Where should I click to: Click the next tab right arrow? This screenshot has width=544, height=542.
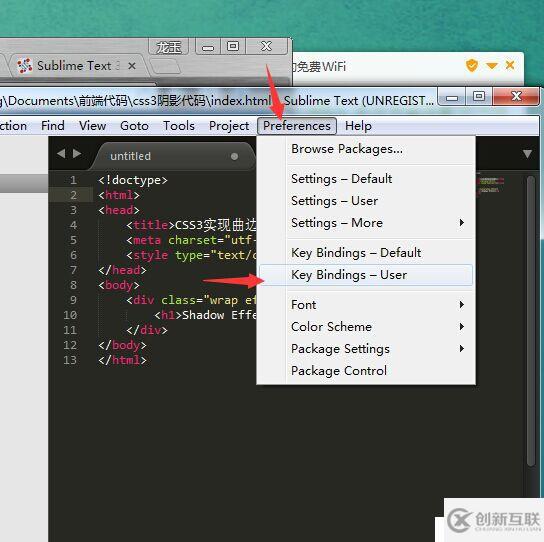[x=77, y=153]
